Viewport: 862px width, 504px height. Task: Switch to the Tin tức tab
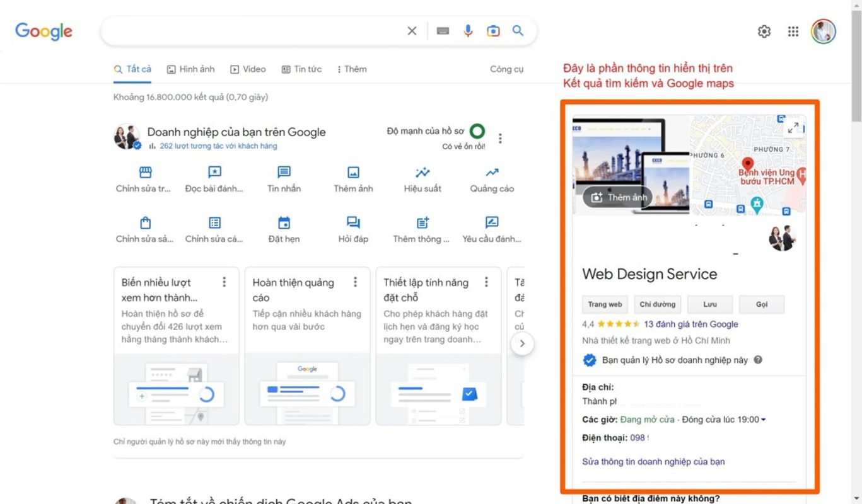pyautogui.click(x=301, y=69)
